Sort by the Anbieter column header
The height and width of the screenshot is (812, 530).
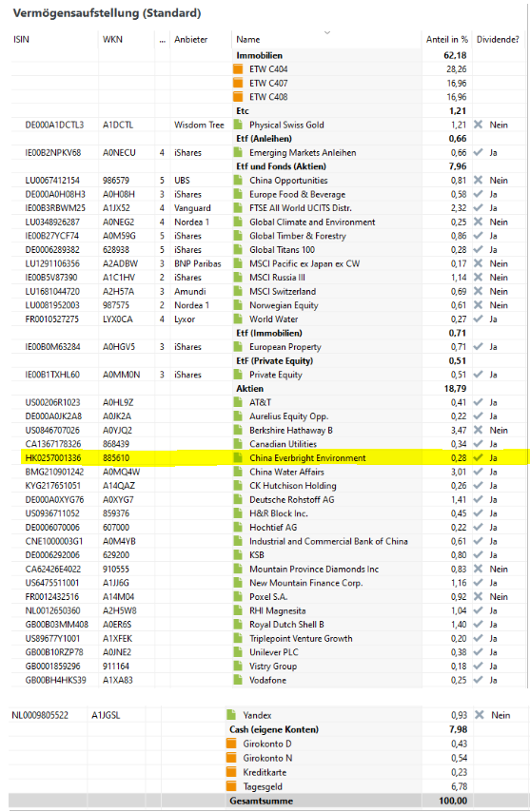point(190,39)
